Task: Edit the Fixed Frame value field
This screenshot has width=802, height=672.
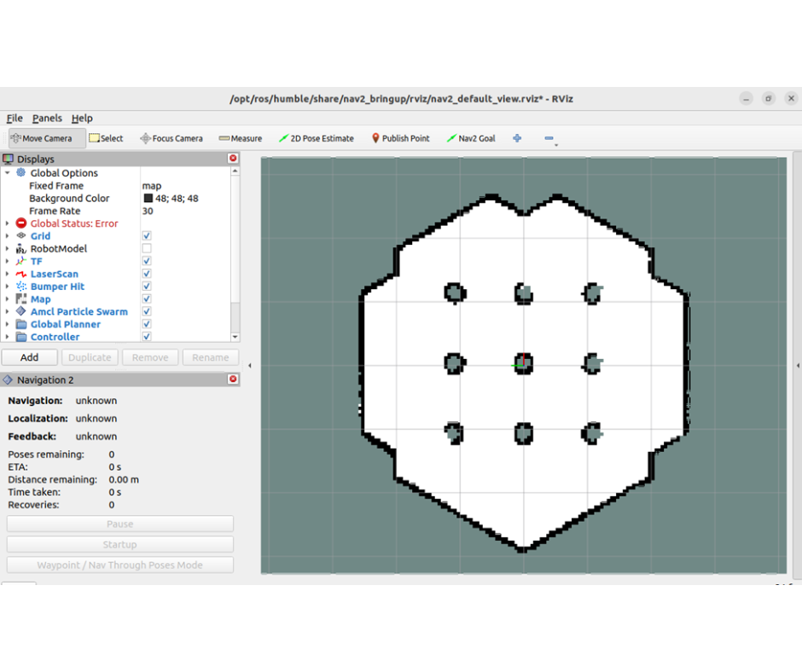Action: click(183, 186)
